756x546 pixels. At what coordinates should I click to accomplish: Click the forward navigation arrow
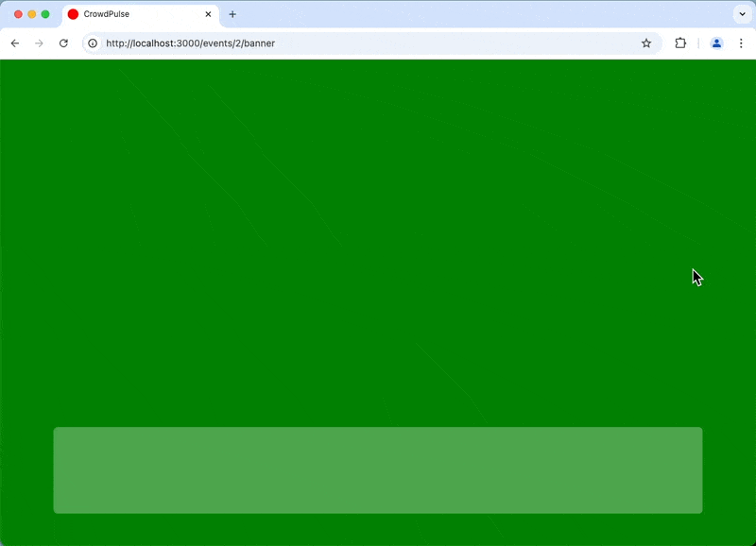click(x=39, y=43)
